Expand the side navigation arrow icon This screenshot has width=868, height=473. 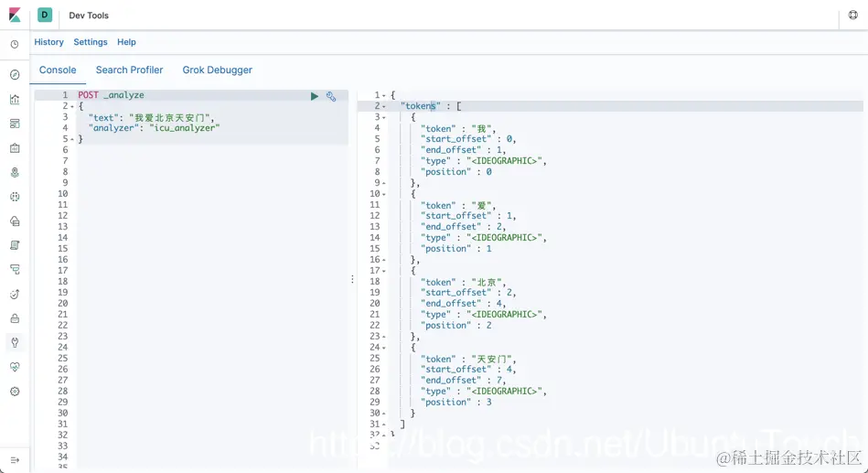15,460
